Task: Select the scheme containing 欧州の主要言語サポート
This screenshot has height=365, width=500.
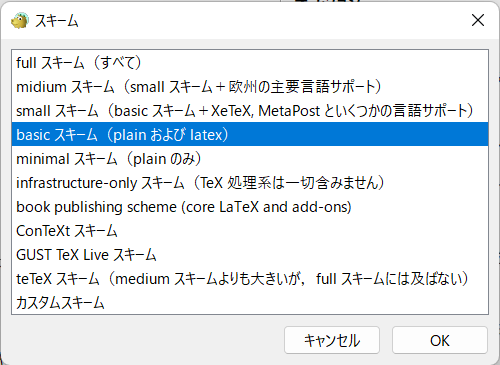Action: coord(250,87)
